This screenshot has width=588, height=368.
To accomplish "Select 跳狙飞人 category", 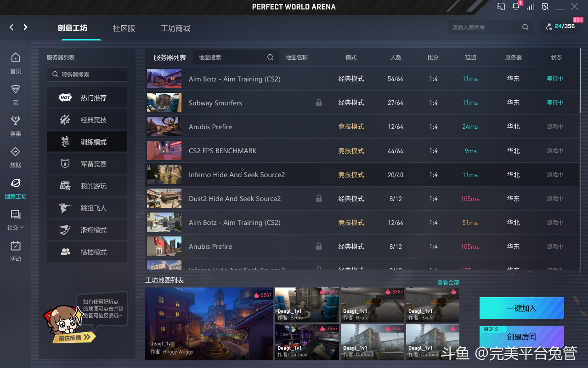I will 87,208.
